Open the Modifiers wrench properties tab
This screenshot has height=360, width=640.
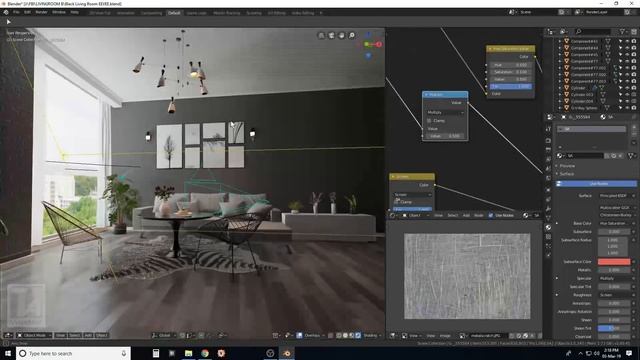(548, 209)
